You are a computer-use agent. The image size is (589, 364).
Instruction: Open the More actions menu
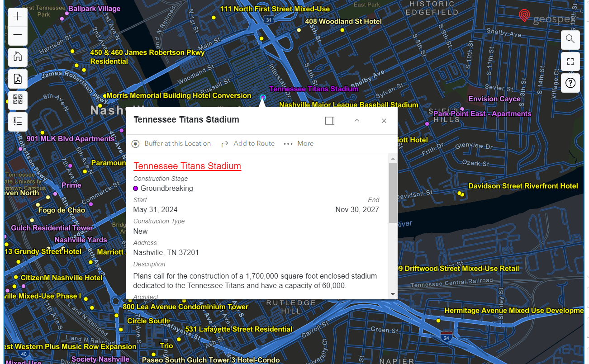click(x=299, y=144)
